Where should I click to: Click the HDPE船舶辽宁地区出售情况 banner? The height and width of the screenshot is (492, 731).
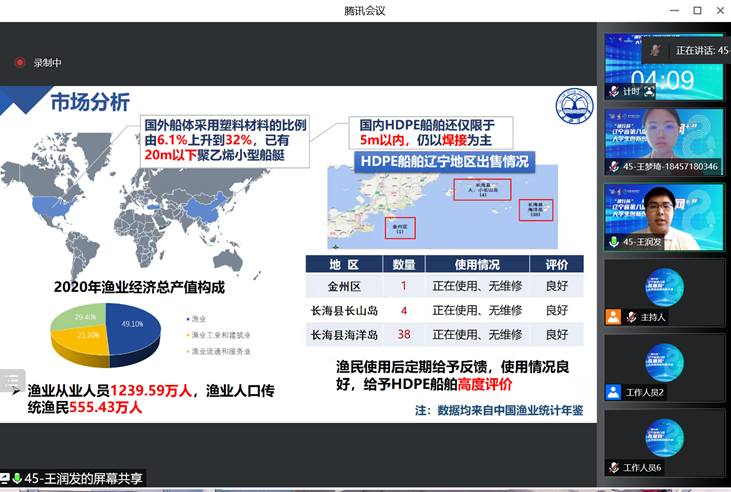pyautogui.click(x=444, y=161)
